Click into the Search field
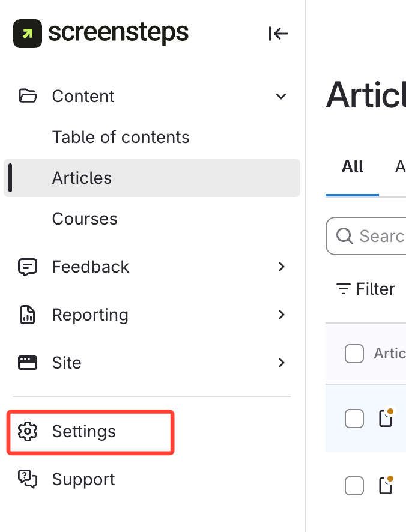 (x=378, y=236)
